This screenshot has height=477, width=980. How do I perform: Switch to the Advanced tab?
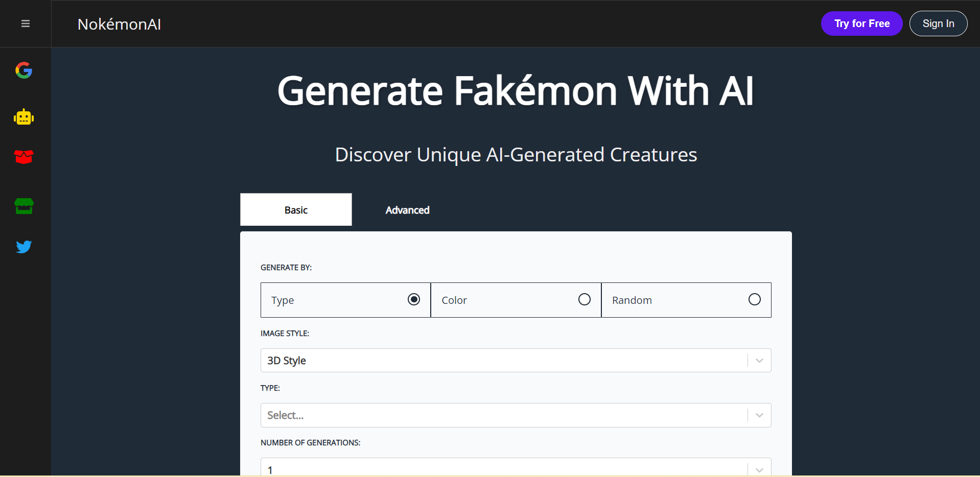(407, 209)
